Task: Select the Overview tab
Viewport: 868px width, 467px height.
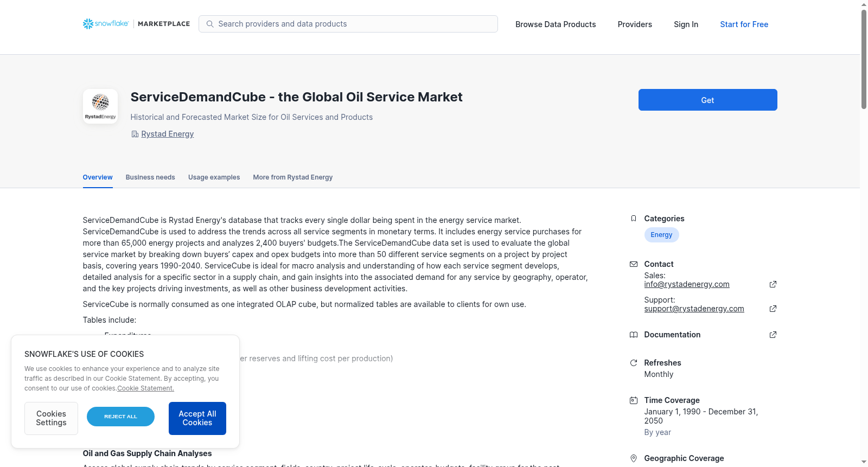Action: tap(98, 177)
